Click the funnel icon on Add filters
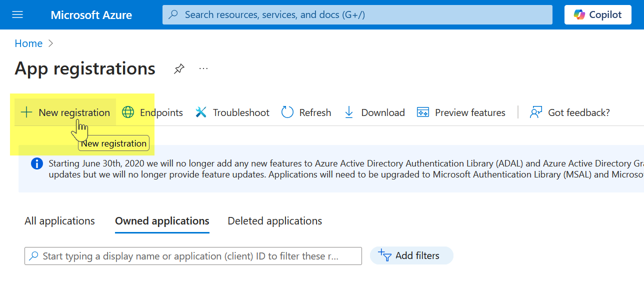Image resolution: width=644 pixels, height=285 pixels. click(x=384, y=255)
